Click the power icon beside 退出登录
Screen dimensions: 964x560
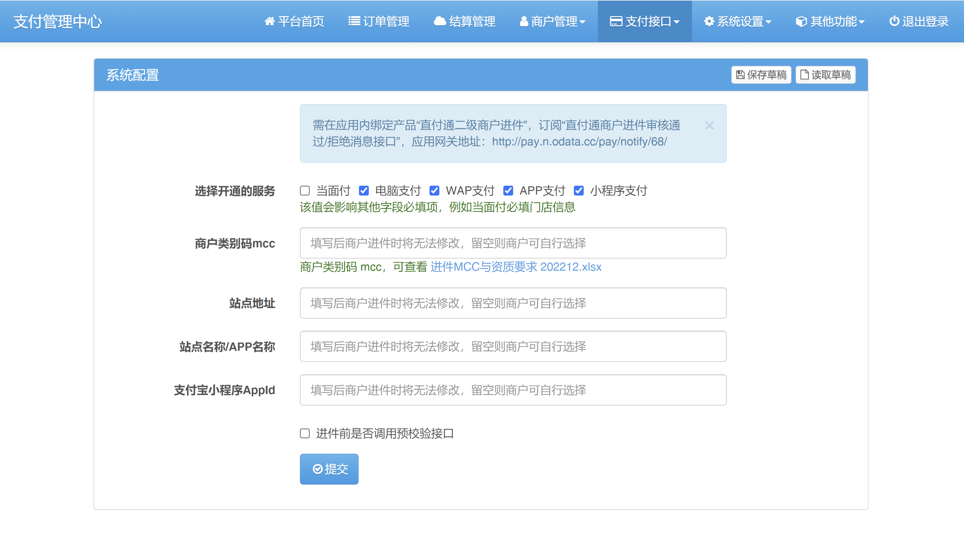coord(894,21)
